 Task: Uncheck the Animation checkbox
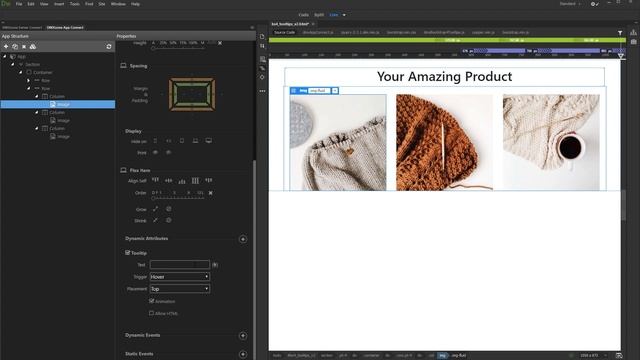pos(151,301)
